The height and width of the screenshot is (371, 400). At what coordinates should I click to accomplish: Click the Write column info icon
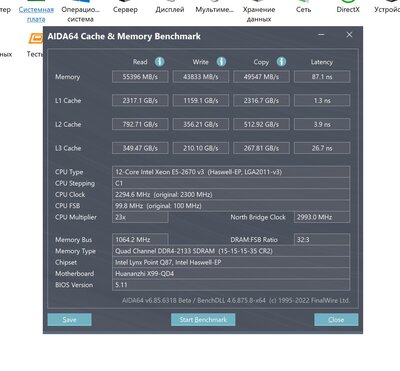pos(221,62)
